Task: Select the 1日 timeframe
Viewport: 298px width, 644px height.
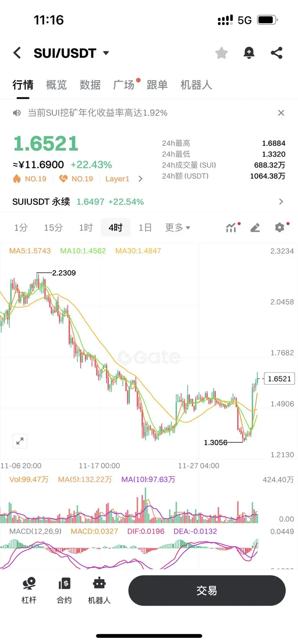Action: pos(145,227)
